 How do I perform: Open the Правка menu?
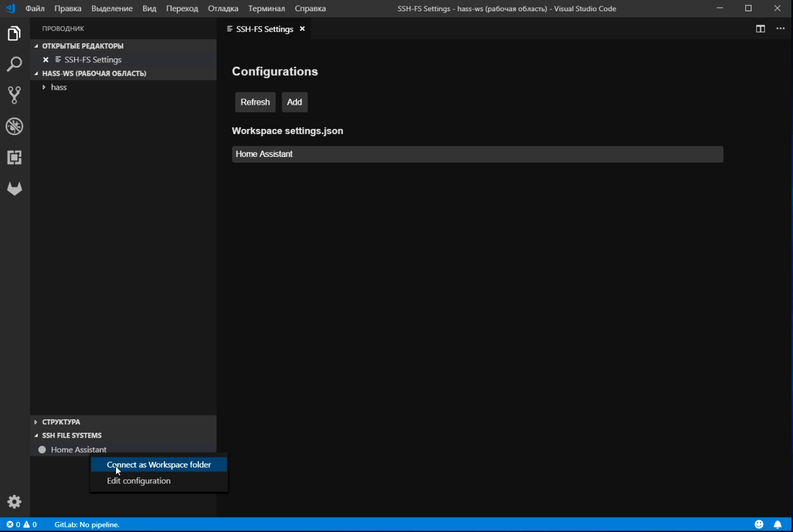pyautogui.click(x=68, y=8)
